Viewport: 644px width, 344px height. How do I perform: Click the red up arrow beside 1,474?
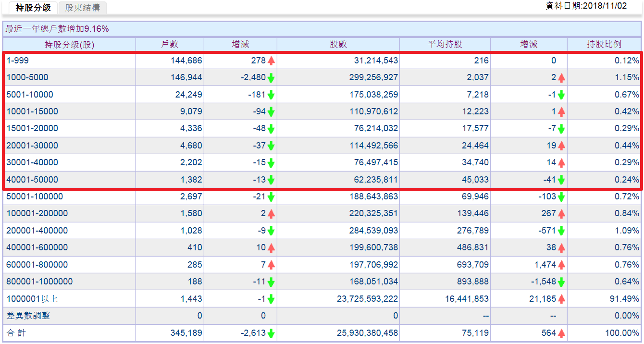coord(561,265)
